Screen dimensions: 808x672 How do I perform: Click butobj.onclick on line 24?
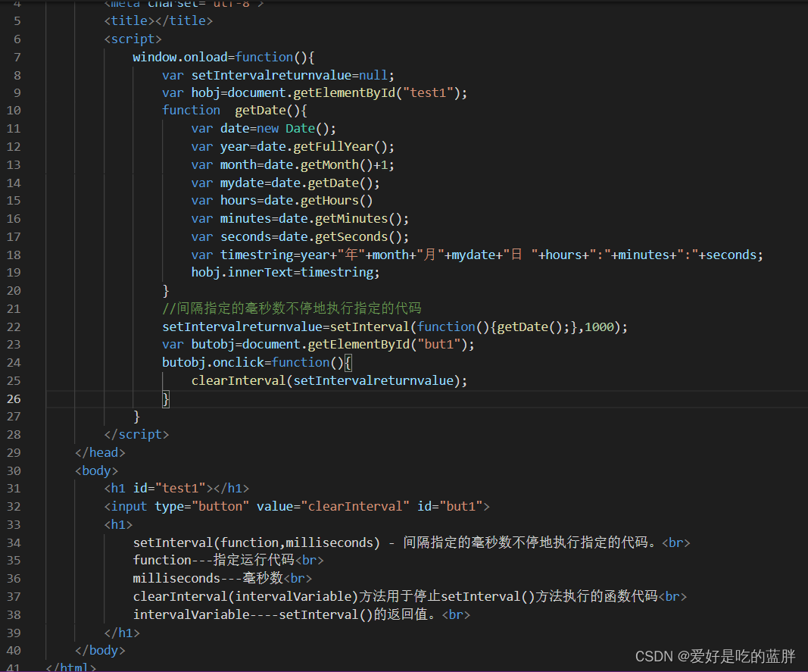(214, 363)
